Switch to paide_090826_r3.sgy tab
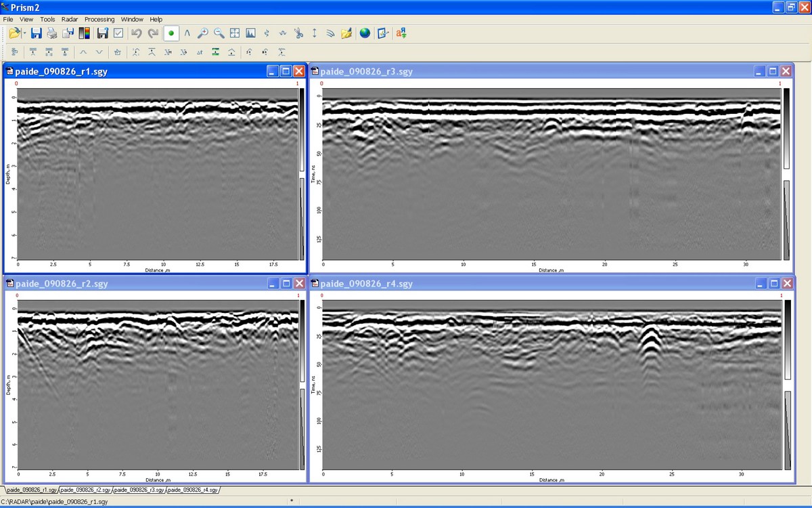This screenshot has height=508, width=812. pos(139,490)
